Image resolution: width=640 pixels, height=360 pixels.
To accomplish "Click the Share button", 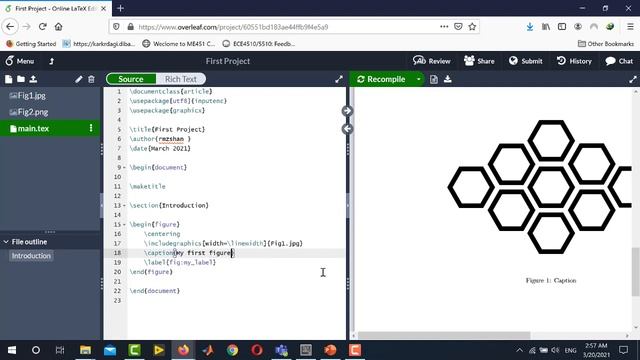I will pyautogui.click(x=479, y=61).
